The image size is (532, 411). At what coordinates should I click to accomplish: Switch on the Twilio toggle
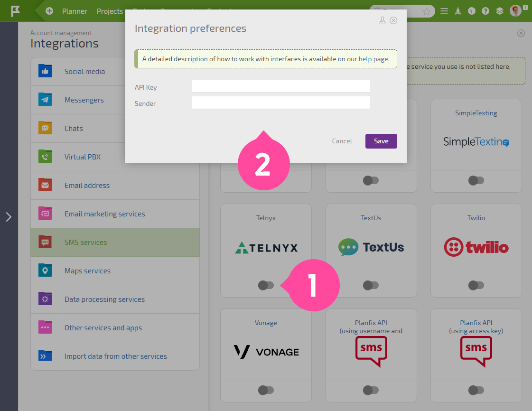(476, 285)
